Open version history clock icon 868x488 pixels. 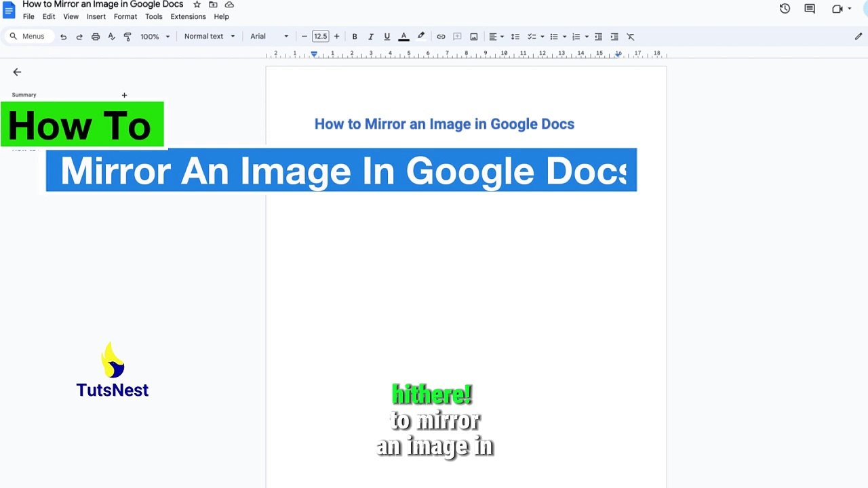[x=785, y=9]
